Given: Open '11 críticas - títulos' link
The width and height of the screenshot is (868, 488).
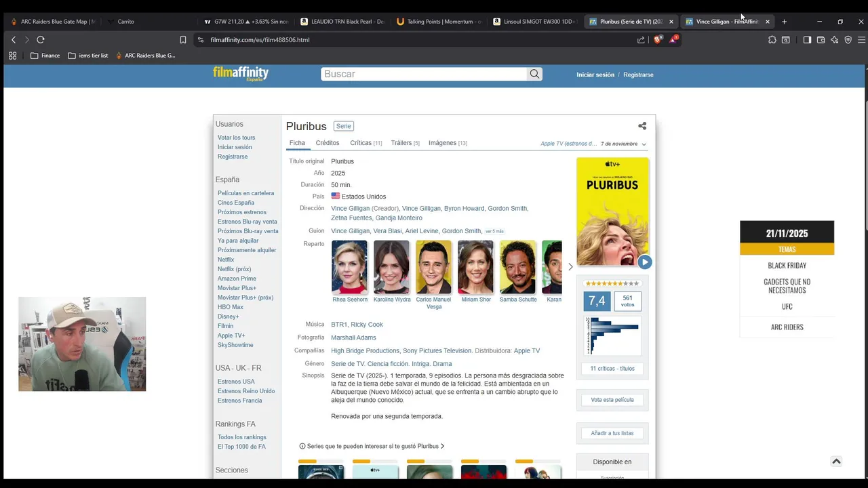Looking at the screenshot, I should (x=612, y=369).
